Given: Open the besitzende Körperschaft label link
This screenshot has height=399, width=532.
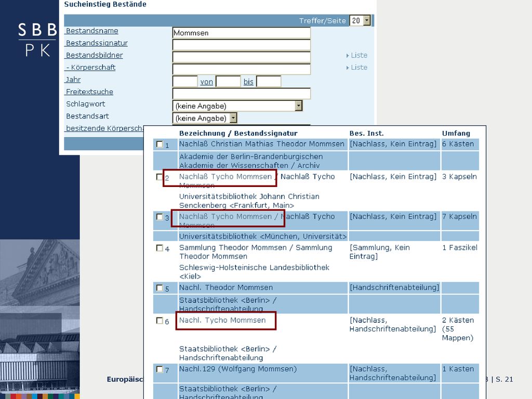Looking at the screenshot, I should pos(104,129).
